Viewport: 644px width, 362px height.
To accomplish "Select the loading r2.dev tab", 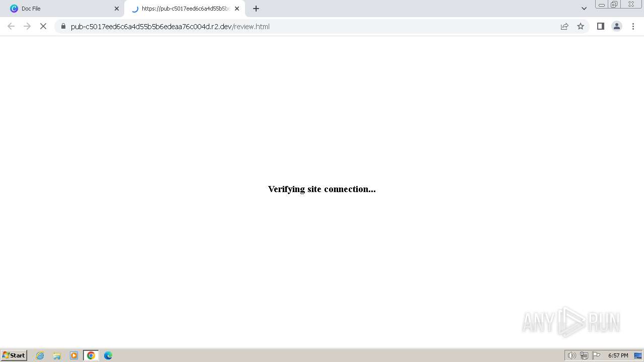I will pos(185,9).
